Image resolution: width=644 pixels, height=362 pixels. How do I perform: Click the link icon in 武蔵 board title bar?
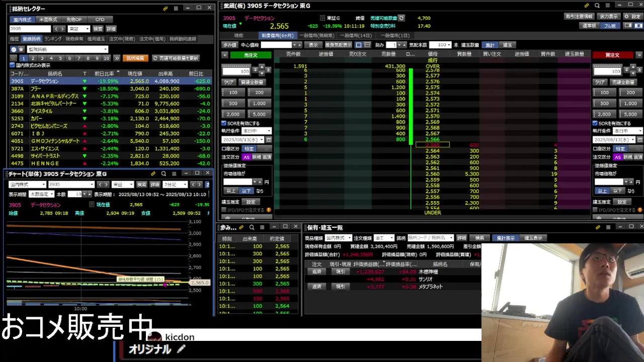click(x=587, y=6)
